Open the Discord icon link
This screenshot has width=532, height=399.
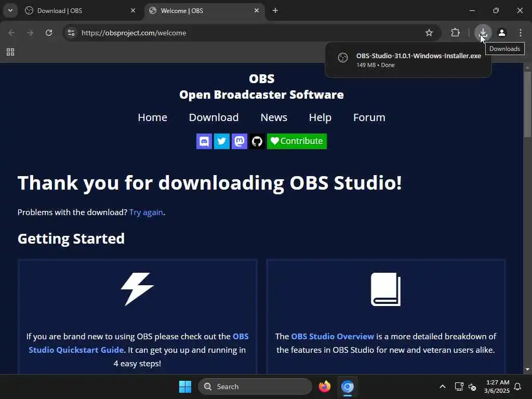(204, 141)
